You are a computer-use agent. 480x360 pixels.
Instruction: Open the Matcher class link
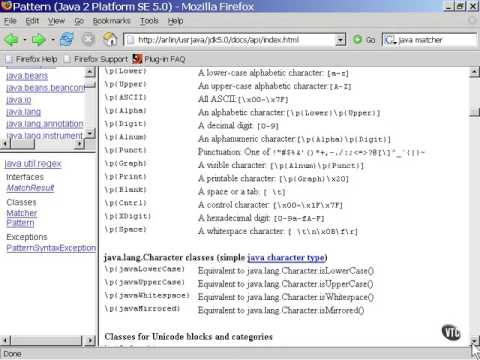(22, 213)
